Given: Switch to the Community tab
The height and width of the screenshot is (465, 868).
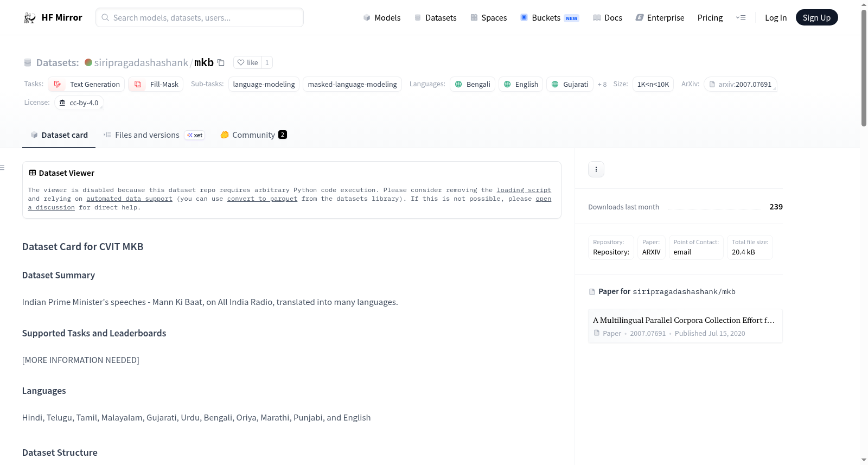Looking at the screenshot, I should click(253, 135).
